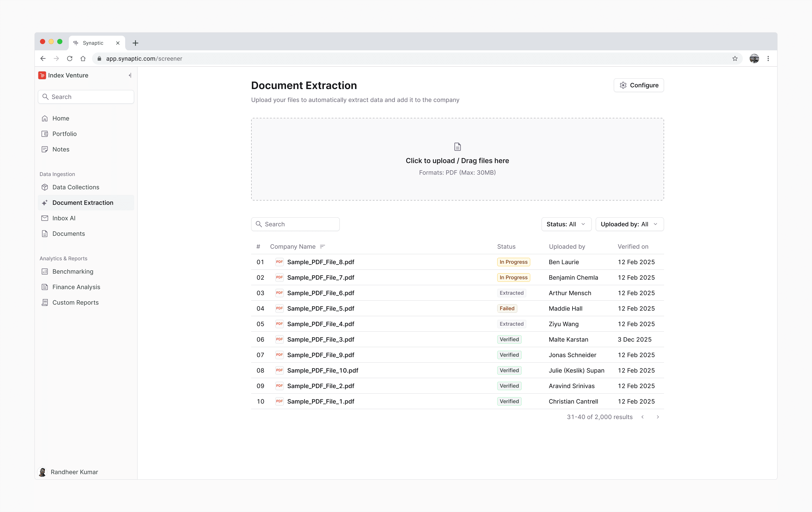The image size is (812, 512).
Task: Bookmark page with the star icon
Action: (x=735, y=59)
